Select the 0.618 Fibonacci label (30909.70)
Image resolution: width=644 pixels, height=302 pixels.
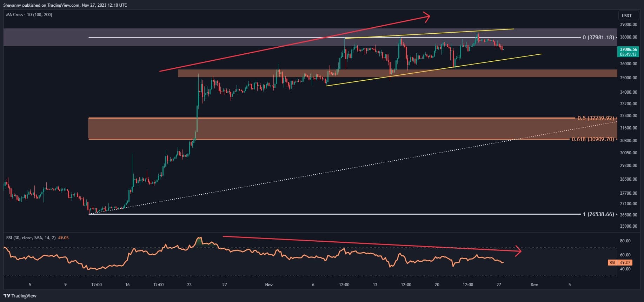click(x=593, y=139)
